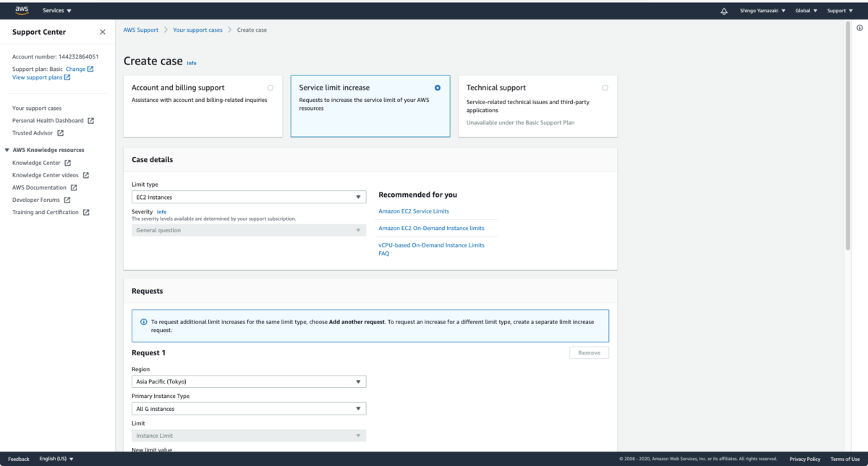Click Info link next to Severity
The width and height of the screenshot is (868, 466).
click(x=161, y=212)
